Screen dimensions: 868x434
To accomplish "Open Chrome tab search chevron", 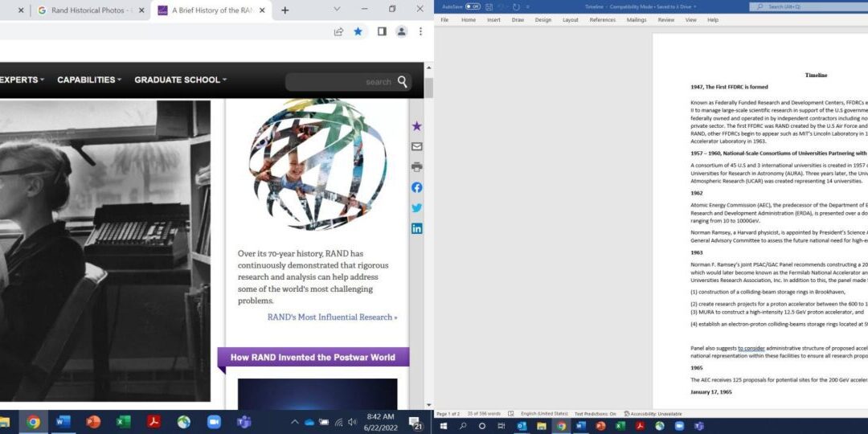I will (x=336, y=10).
